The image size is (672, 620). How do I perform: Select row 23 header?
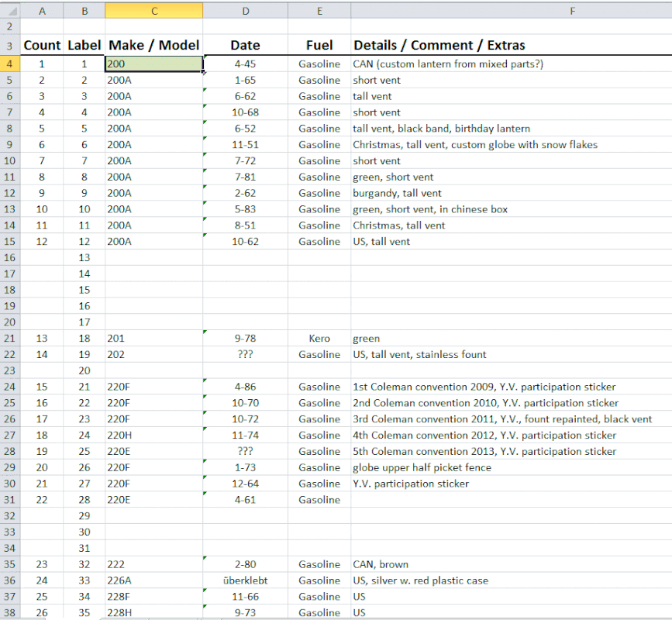(10, 370)
